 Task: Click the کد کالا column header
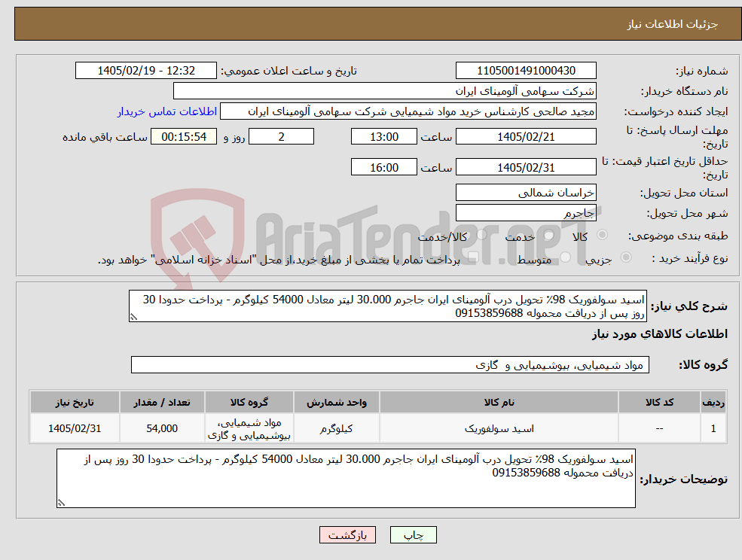(659, 402)
